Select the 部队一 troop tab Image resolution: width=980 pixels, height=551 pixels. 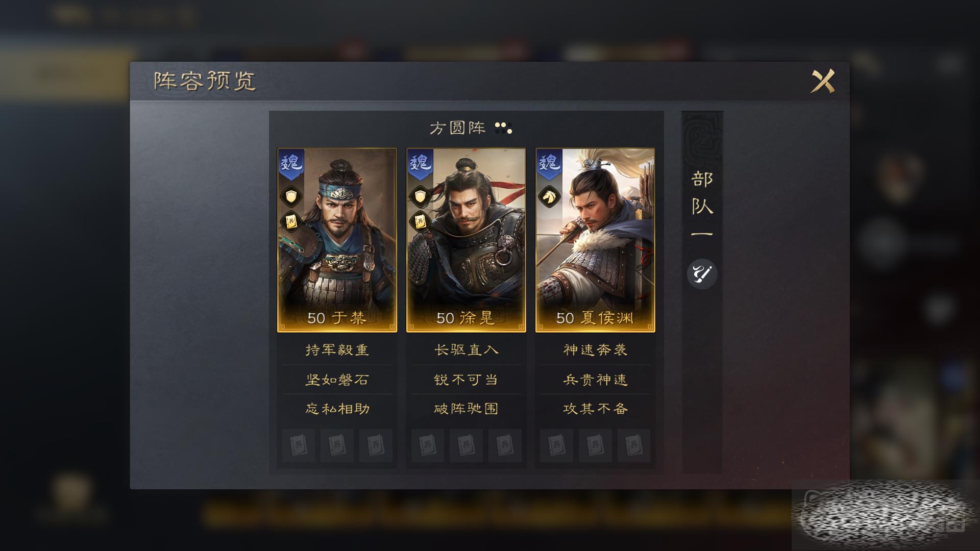[x=702, y=206]
